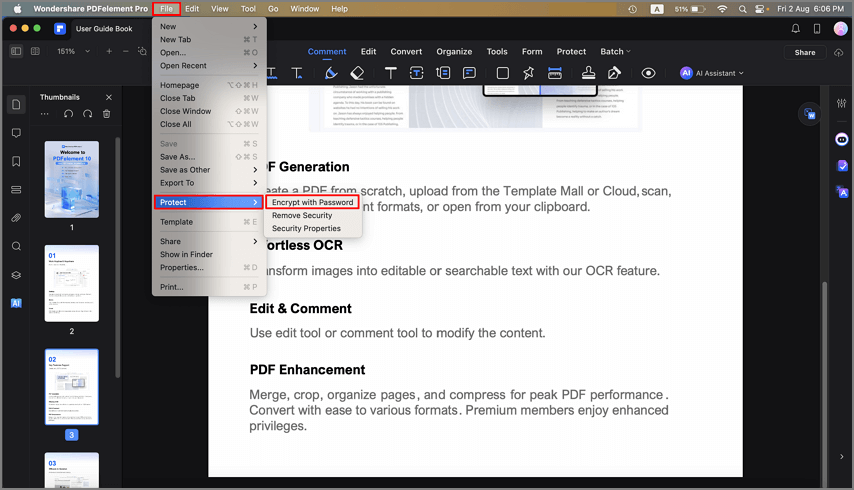This screenshot has height=490, width=854.
Task: Switch to the Organize tab
Action: pyautogui.click(x=454, y=51)
